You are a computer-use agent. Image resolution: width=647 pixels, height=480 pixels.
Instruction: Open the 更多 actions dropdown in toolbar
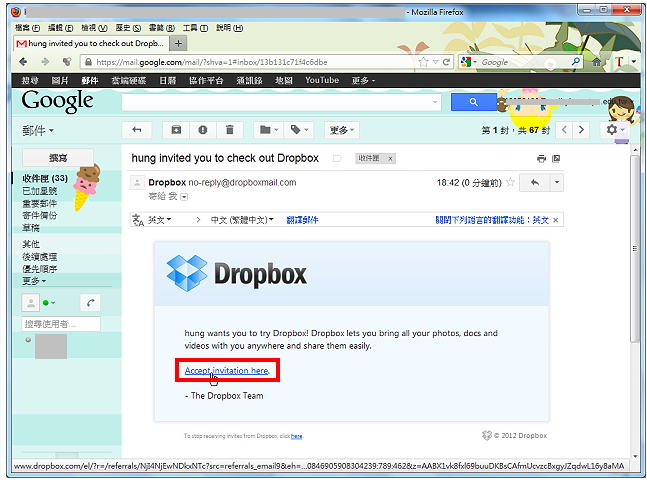(x=342, y=130)
